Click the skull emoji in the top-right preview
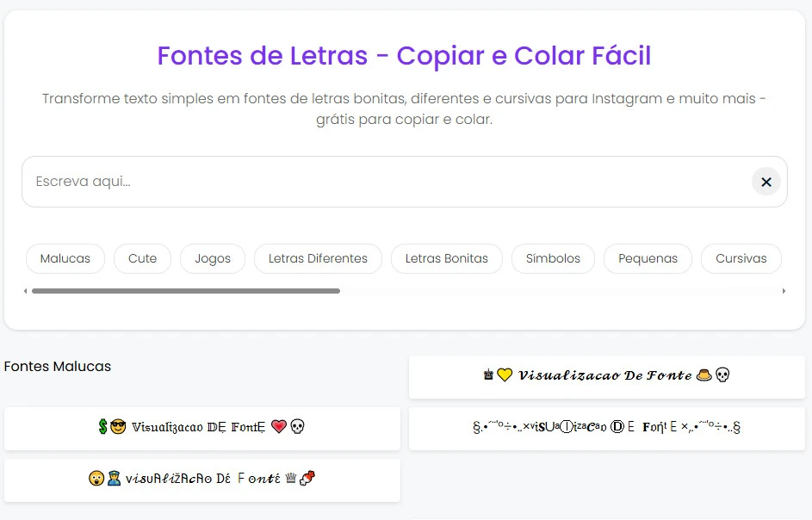 (723, 375)
